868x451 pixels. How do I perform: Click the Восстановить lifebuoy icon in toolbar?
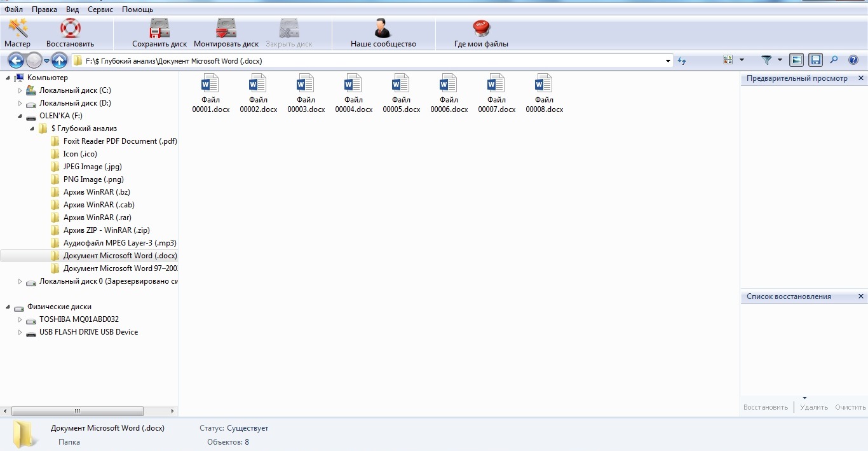[x=70, y=34]
